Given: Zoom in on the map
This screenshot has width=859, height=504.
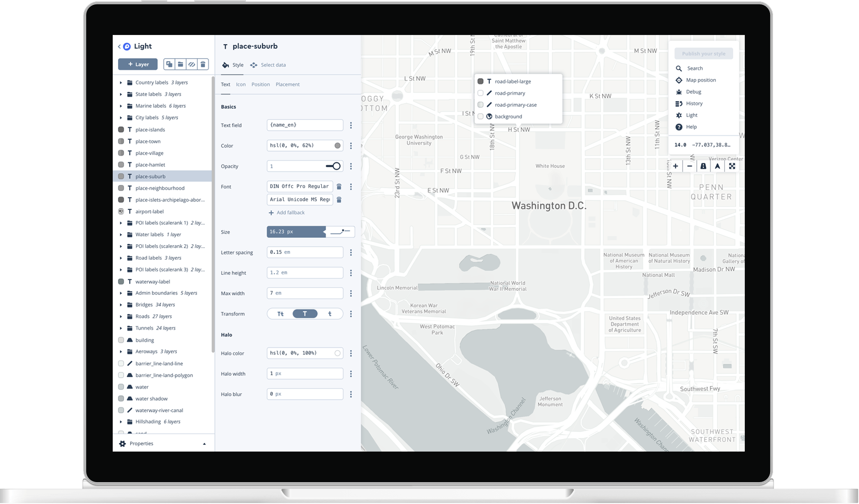Looking at the screenshot, I should tap(675, 166).
